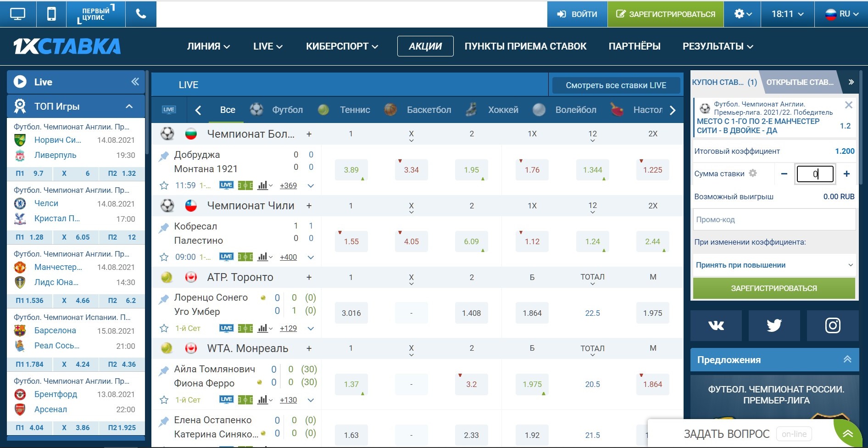
Task: Open the Первый ЦУПИС link
Action: (96, 14)
